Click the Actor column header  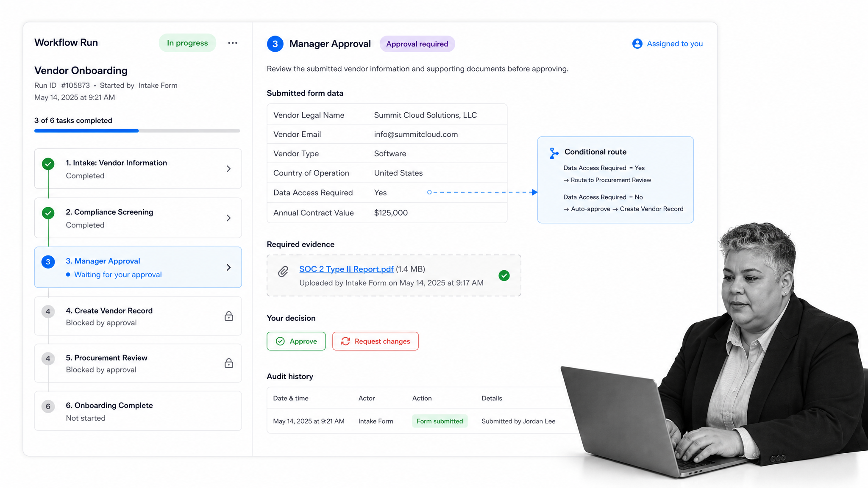pyautogui.click(x=367, y=398)
